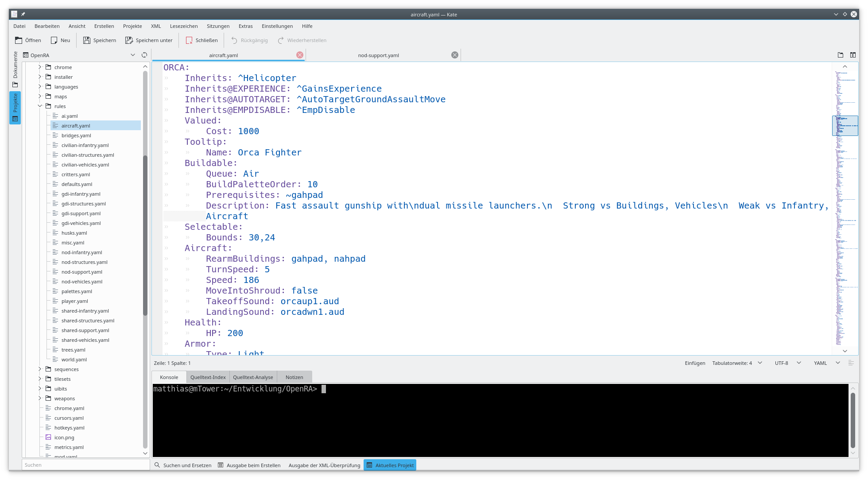Select icon.png in the tree
Image resolution: width=868 pixels, height=480 pixels.
coord(64,437)
